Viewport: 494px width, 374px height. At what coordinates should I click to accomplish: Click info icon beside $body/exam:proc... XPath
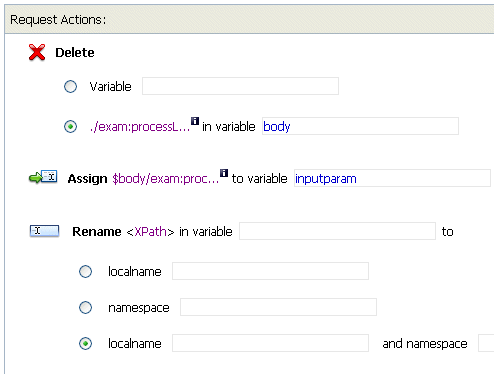(x=224, y=173)
